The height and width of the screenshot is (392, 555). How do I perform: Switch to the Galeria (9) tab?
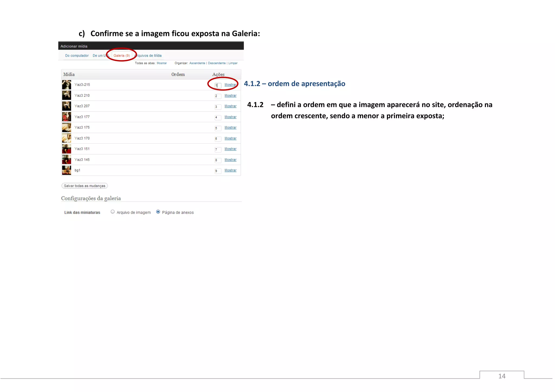coord(121,55)
